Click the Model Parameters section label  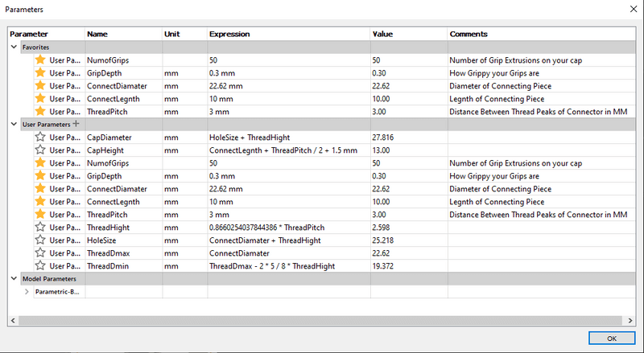coord(49,279)
